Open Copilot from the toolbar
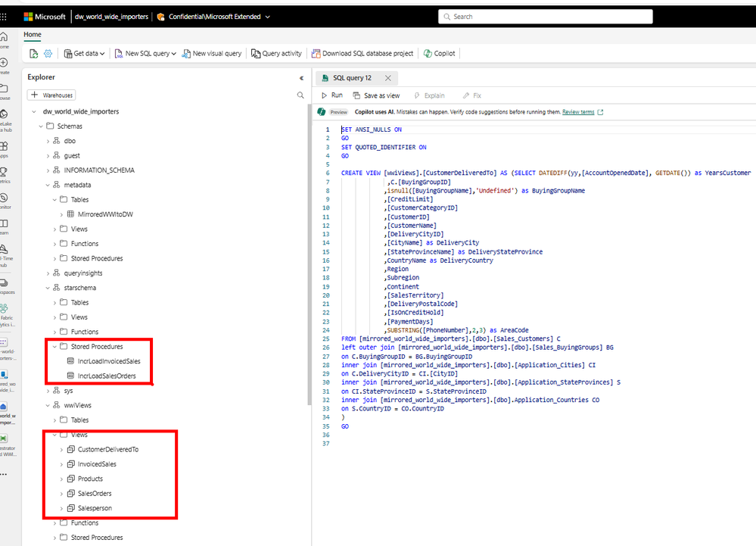This screenshot has width=756, height=546. tap(439, 54)
